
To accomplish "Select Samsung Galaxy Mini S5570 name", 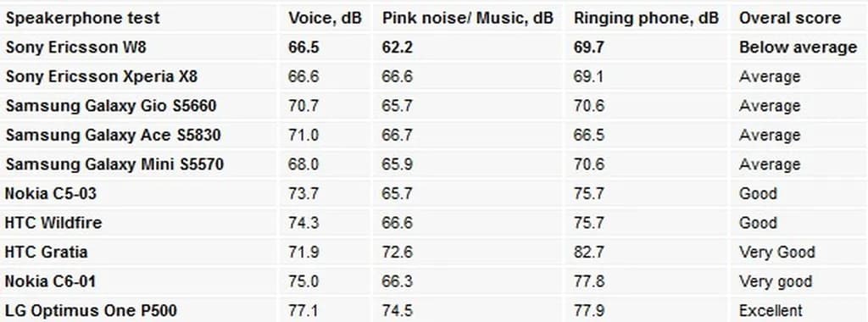I will tap(114, 164).
